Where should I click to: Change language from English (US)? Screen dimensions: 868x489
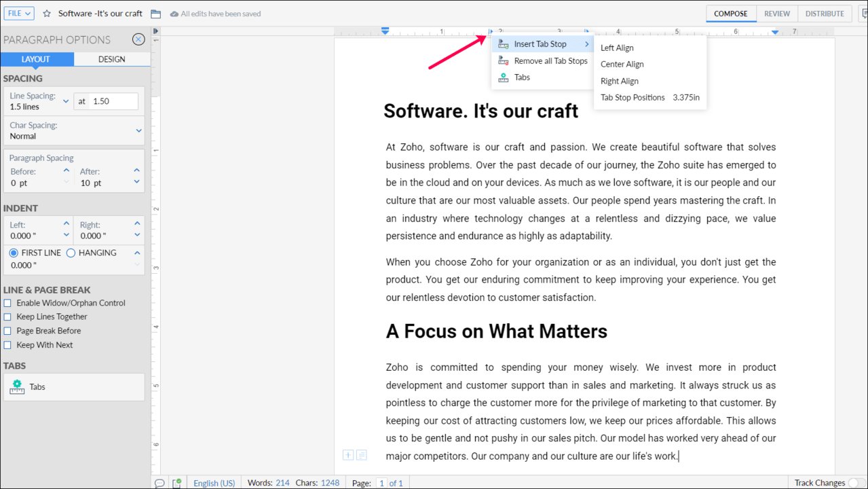[214, 483]
